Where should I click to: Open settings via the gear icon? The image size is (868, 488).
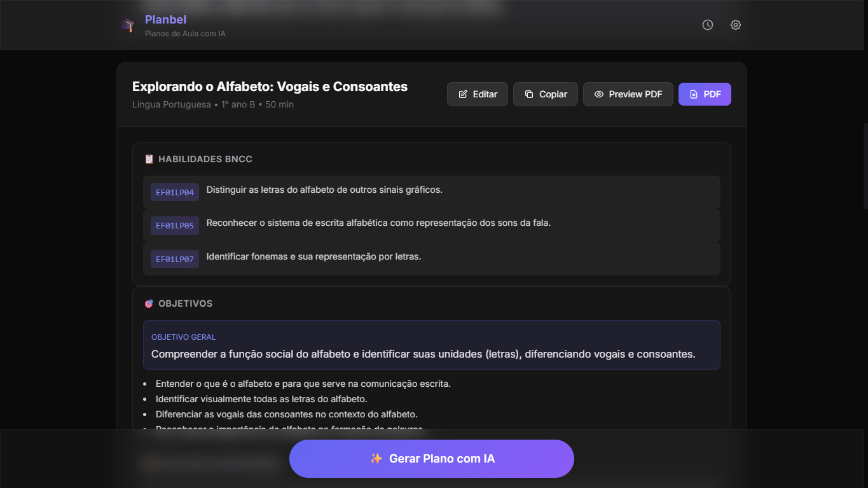[735, 25]
